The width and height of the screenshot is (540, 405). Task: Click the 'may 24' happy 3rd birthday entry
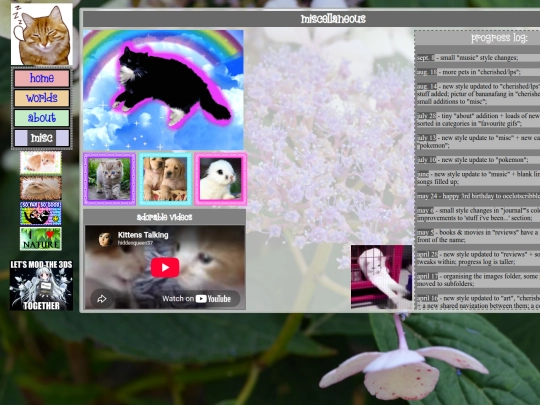pos(478,196)
